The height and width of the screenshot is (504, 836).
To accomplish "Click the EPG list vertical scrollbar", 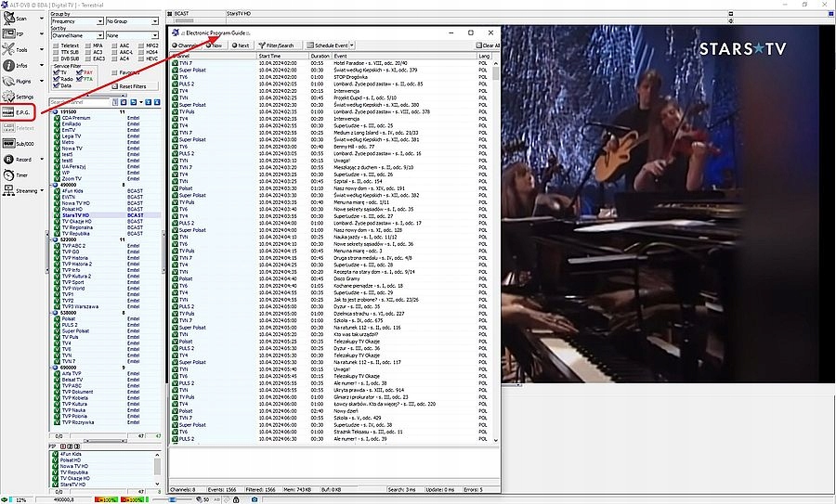I will tap(496, 251).
